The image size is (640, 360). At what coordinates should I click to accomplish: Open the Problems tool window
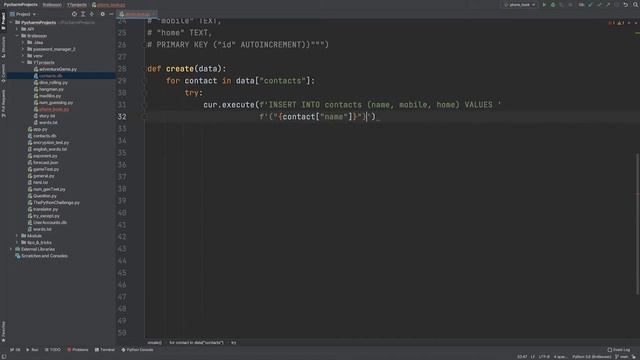78,350
